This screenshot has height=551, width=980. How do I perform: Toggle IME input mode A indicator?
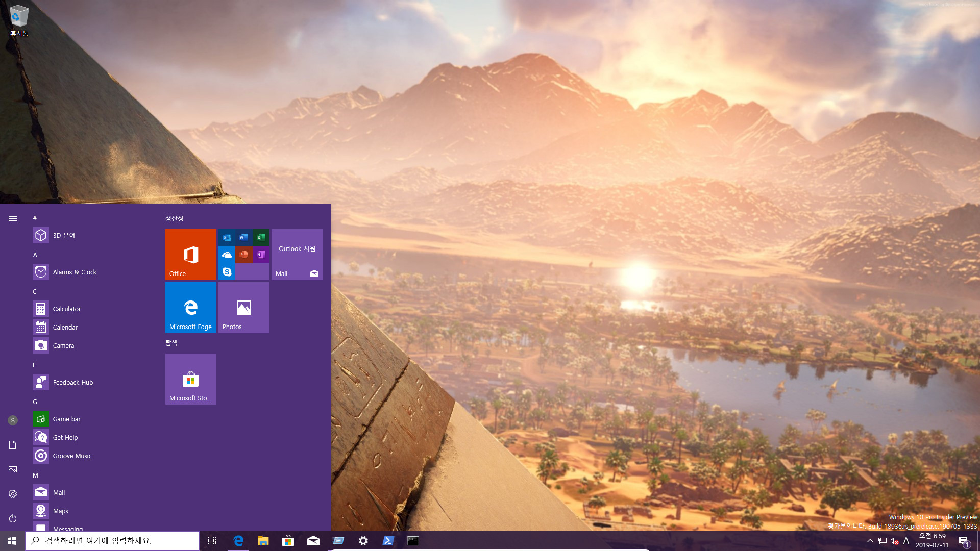pyautogui.click(x=906, y=541)
